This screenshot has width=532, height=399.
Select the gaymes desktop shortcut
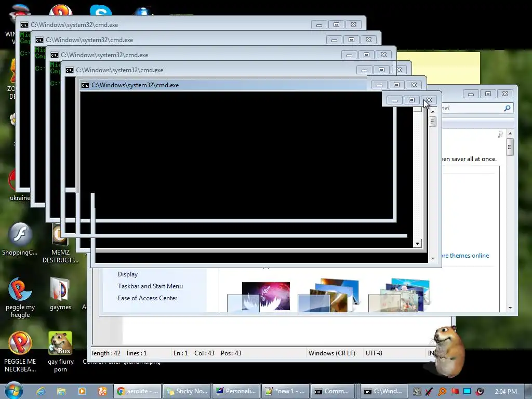(x=60, y=294)
